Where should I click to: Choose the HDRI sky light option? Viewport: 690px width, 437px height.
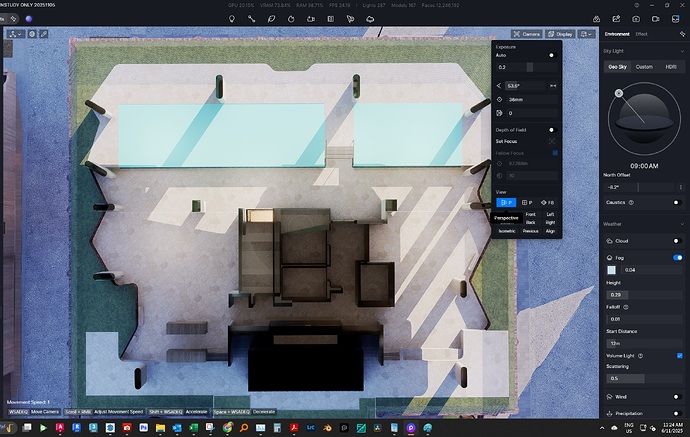point(670,67)
